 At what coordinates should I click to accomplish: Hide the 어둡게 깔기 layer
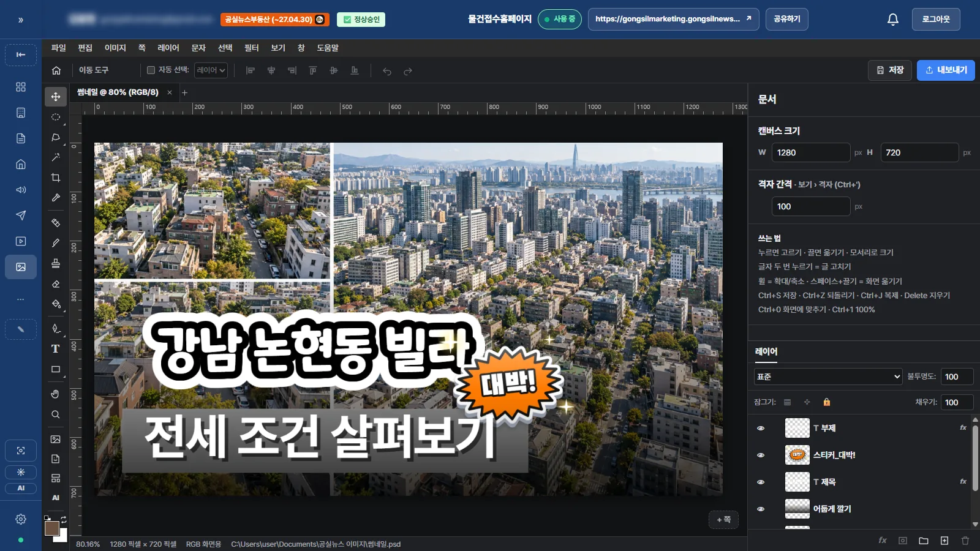(x=761, y=509)
